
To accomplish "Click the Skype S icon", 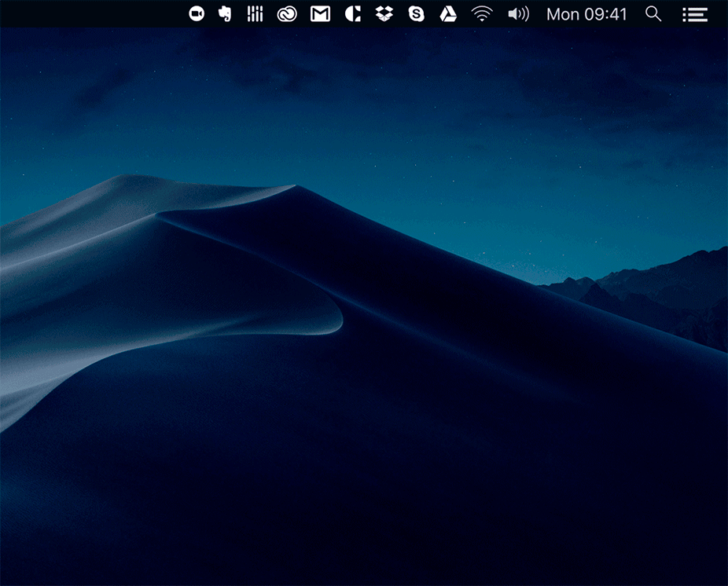I will click(416, 14).
